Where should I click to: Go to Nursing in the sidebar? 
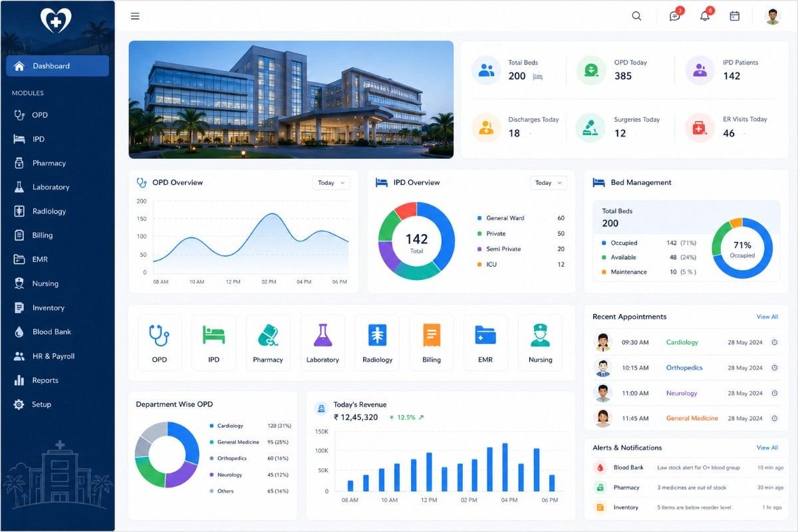tap(57, 283)
